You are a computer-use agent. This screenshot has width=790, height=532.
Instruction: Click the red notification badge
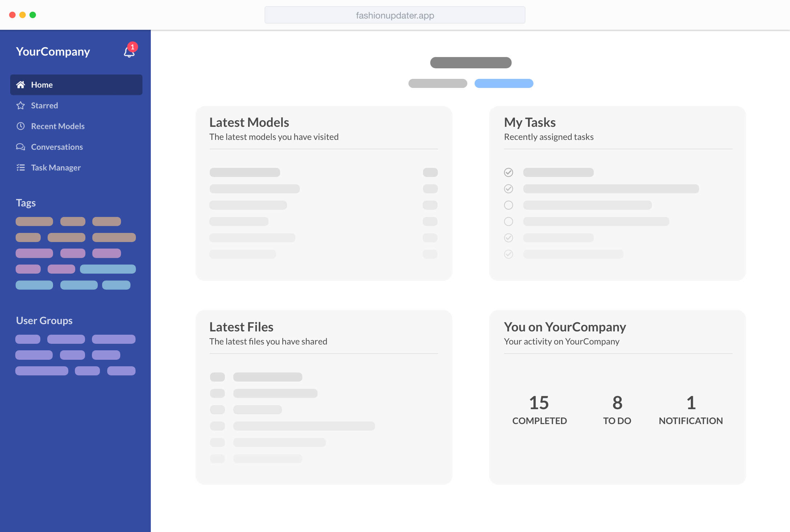click(x=133, y=47)
